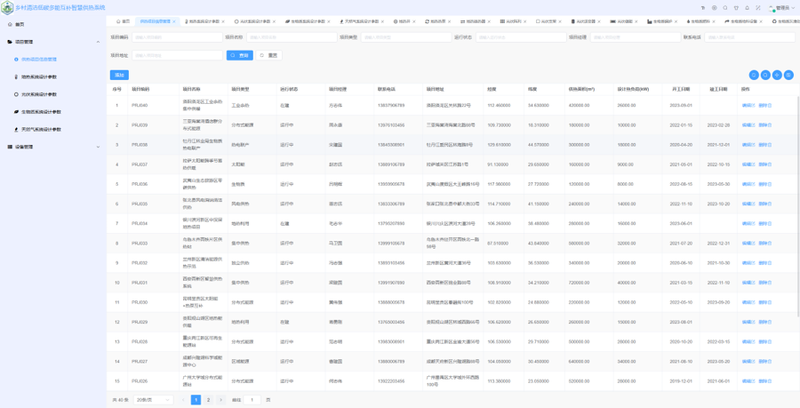Viewport: 800px width, 408px height.
Task: Focus the 项目编码 filter input
Action: 177,37
